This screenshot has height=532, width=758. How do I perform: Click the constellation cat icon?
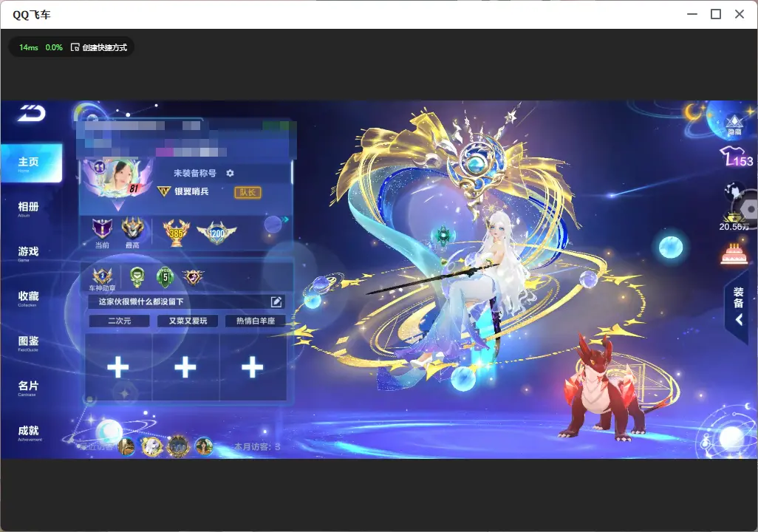(x=735, y=192)
